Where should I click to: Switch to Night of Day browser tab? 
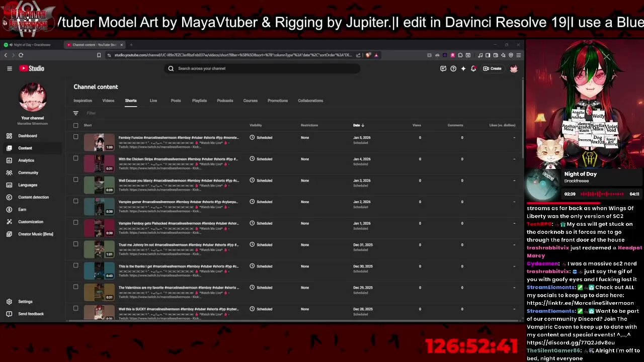coord(31,45)
